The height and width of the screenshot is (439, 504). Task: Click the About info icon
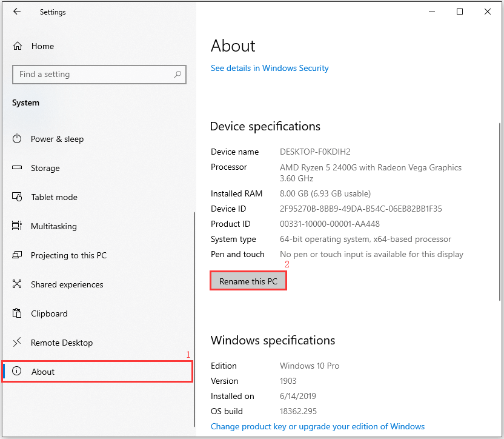(17, 371)
